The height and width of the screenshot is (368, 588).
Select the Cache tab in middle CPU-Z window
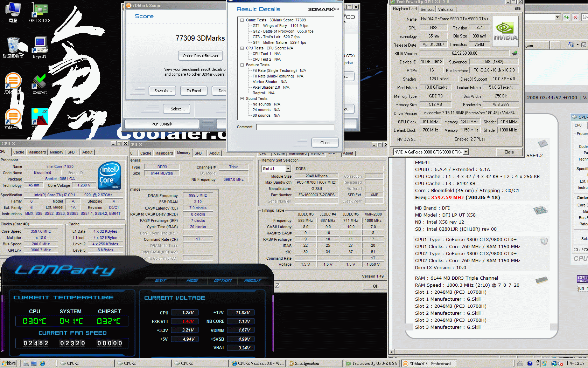click(146, 153)
